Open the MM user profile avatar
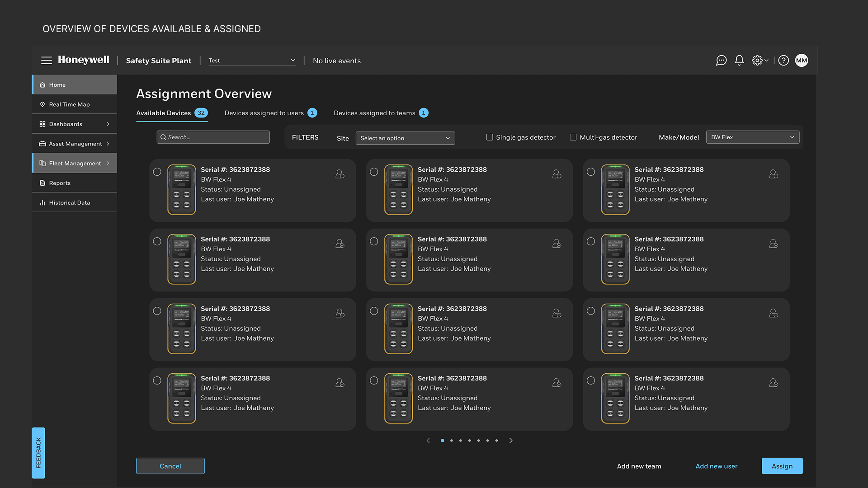This screenshot has height=488, width=868. pos(802,60)
